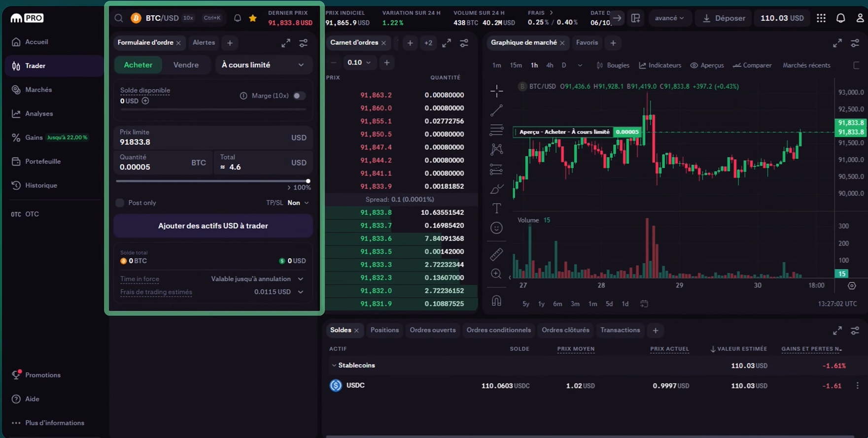The height and width of the screenshot is (438, 868).
Task: Open the Ordres conditionnels tab
Action: (x=499, y=330)
